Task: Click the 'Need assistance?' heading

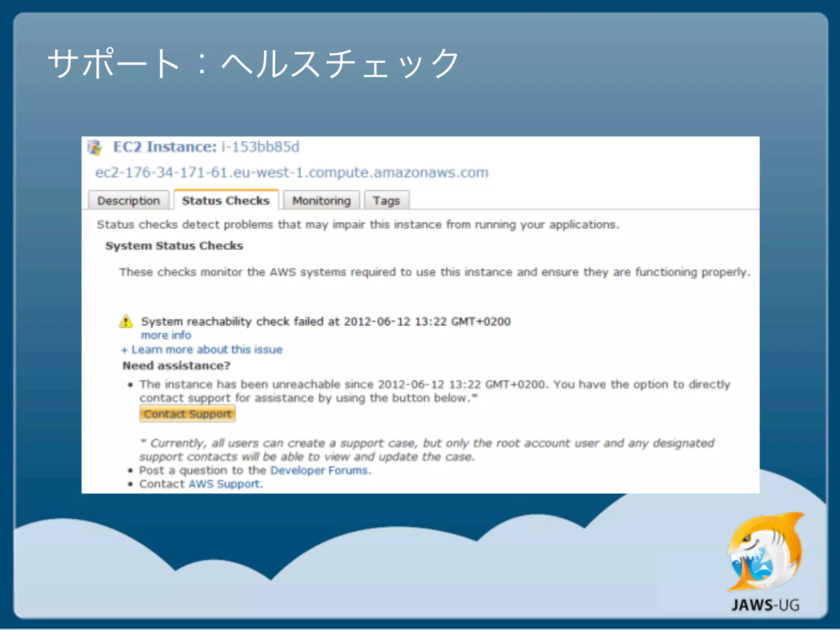Action: coord(176,365)
